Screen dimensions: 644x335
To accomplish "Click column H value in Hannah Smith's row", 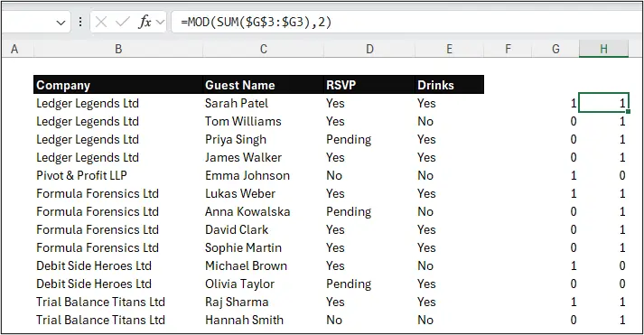I will [x=603, y=320].
